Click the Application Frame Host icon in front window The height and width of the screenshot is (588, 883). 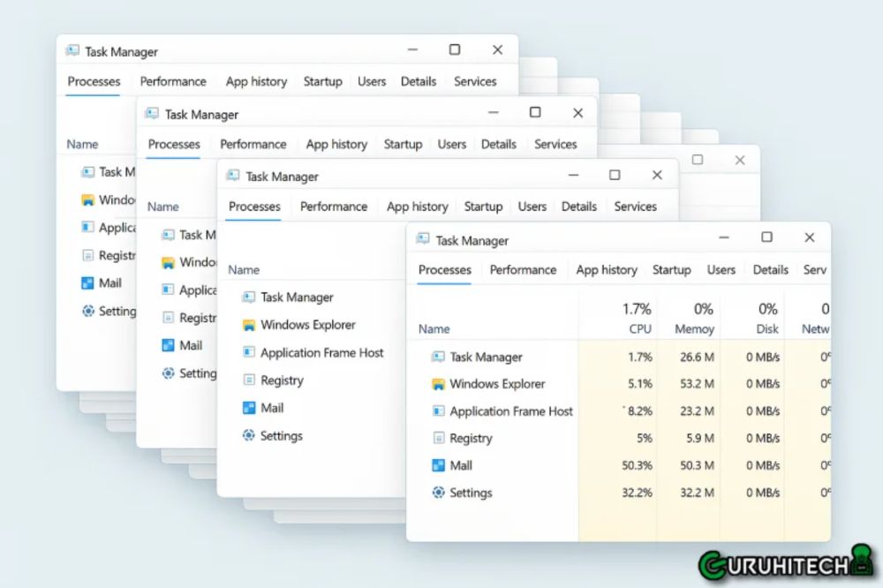438,411
